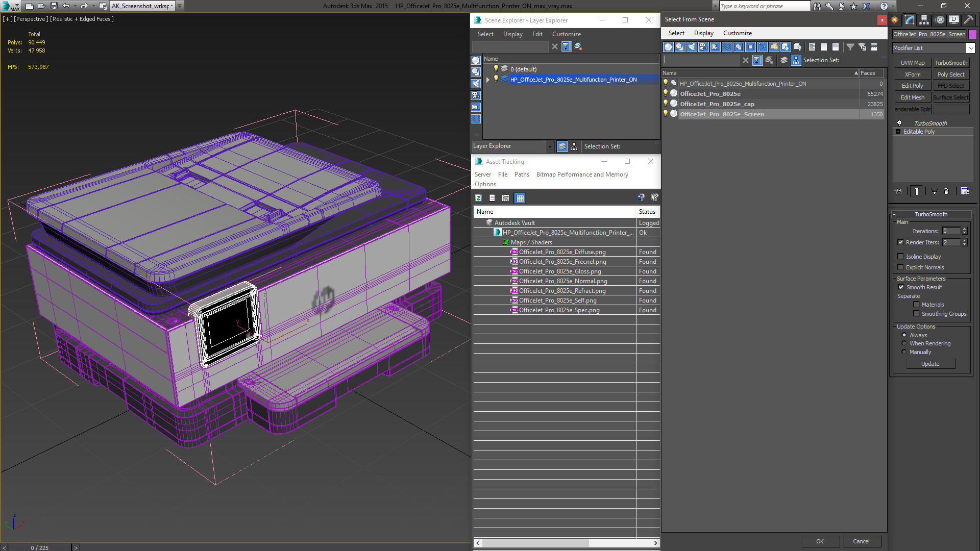This screenshot has height=551, width=980.
Task: Click OK in Select From Scene dialog
Action: pos(820,541)
